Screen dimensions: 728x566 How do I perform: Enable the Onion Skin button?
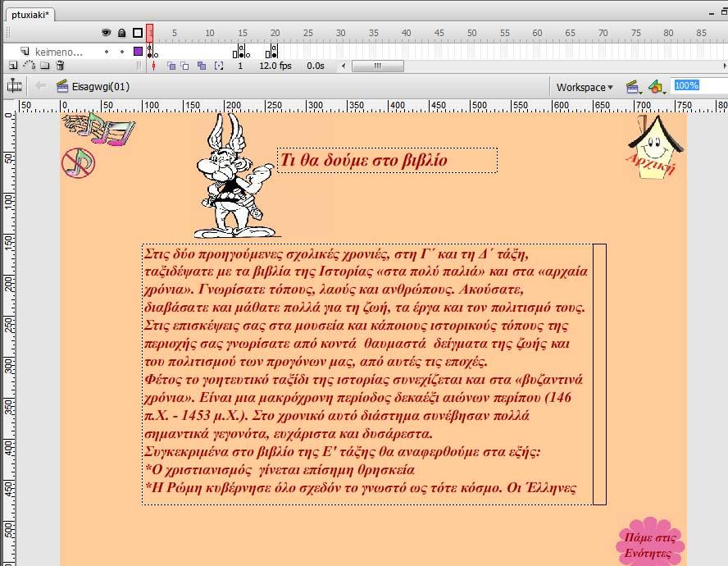click(171, 66)
